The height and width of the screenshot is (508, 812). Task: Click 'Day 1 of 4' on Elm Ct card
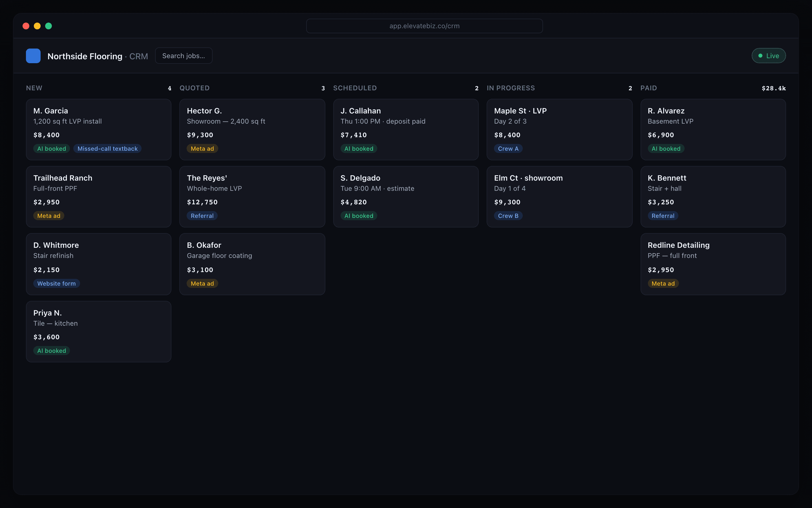510,189
